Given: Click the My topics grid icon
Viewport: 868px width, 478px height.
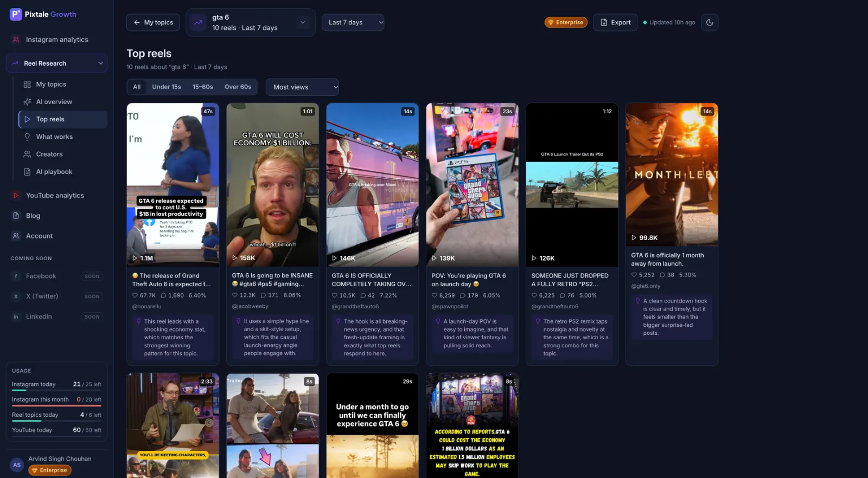Looking at the screenshot, I should point(27,85).
